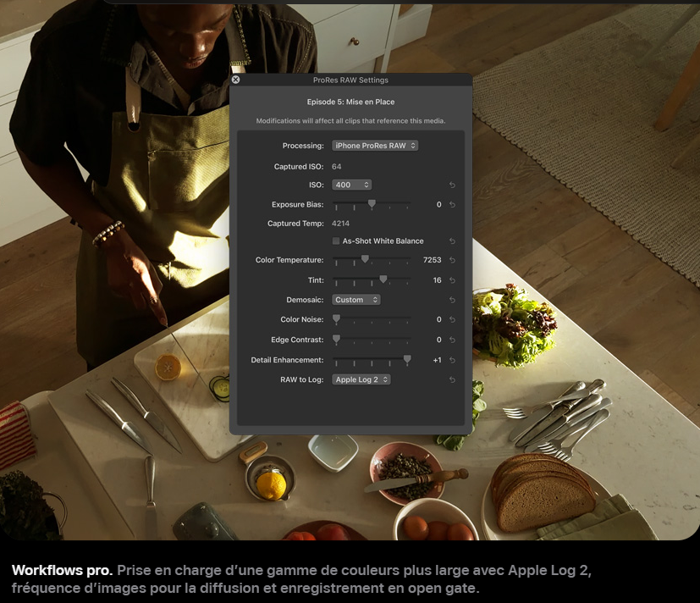
Task: Click the "Processing:" label
Action: coord(303,146)
